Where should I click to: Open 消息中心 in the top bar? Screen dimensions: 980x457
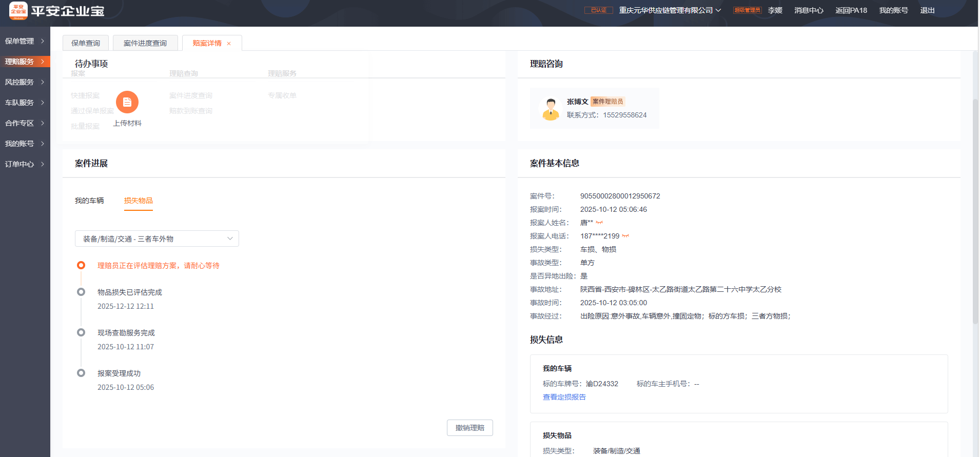pos(809,10)
